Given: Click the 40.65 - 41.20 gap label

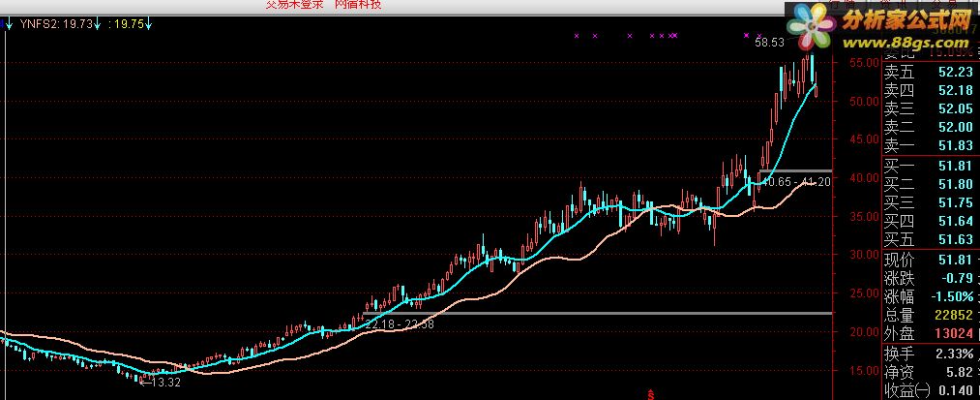Looking at the screenshot, I should coord(795,181).
